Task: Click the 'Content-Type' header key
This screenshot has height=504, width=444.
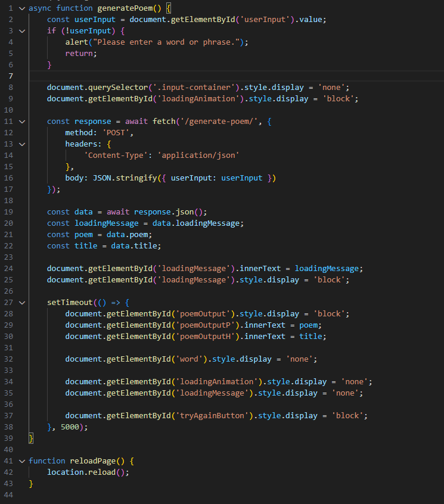Action: (x=116, y=155)
